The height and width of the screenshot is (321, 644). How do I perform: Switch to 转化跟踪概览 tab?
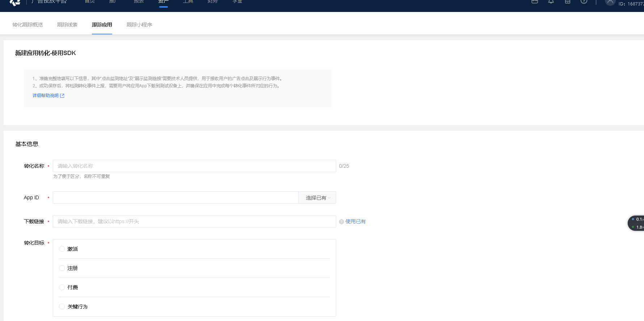click(27, 25)
